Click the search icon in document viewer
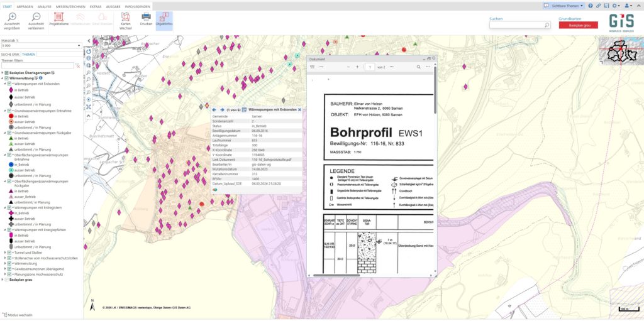644x321 pixels. point(418,66)
